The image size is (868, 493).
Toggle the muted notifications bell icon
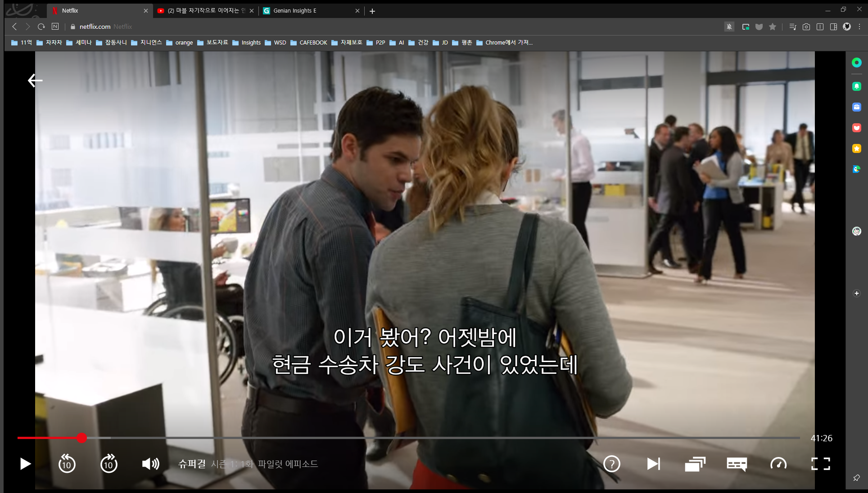729,27
